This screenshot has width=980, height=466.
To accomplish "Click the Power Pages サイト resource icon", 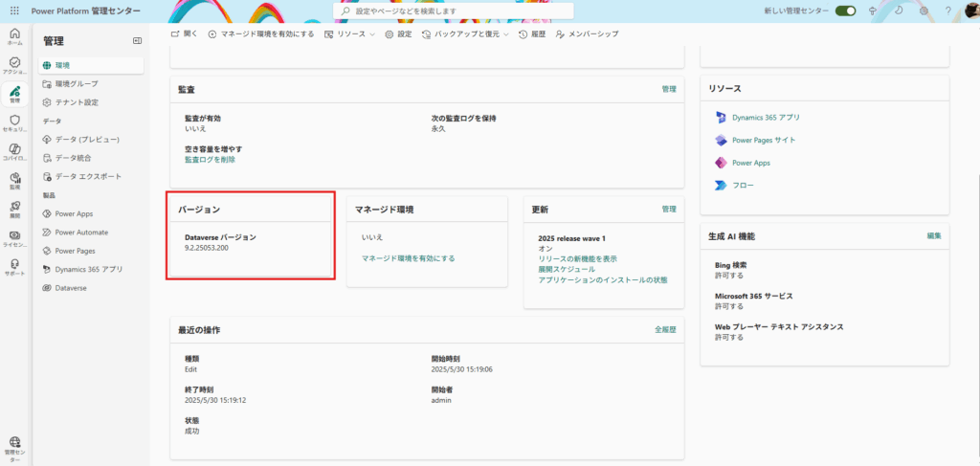I will tap(722, 140).
